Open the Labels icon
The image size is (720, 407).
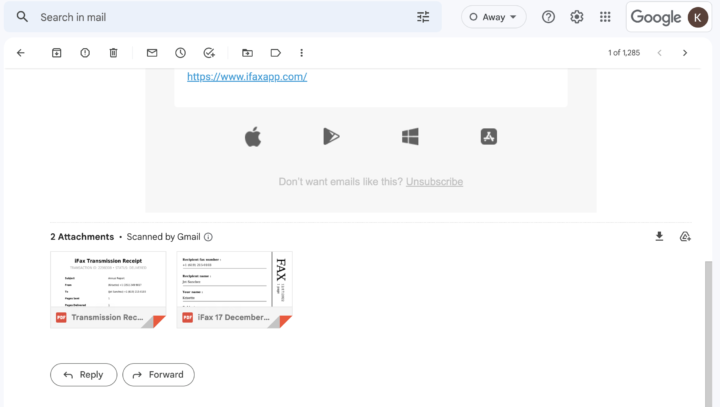pyautogui.click(x=276, y=53)
